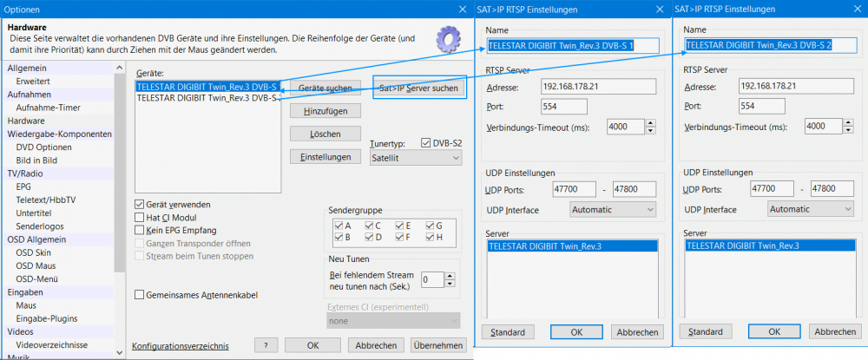Click Abbrechen in DVB-S 2 settings dialog
Image resolution: width=868 pixels, height=360 pixels.
[835, 331]
